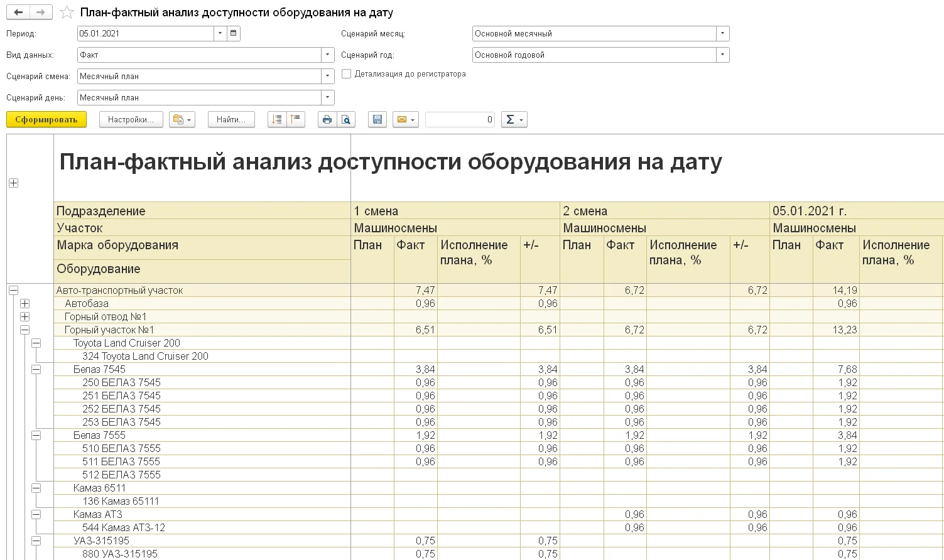Screen dimensions: 944x560
Task: Expand the report header plus box
Action: coord(13,183)
